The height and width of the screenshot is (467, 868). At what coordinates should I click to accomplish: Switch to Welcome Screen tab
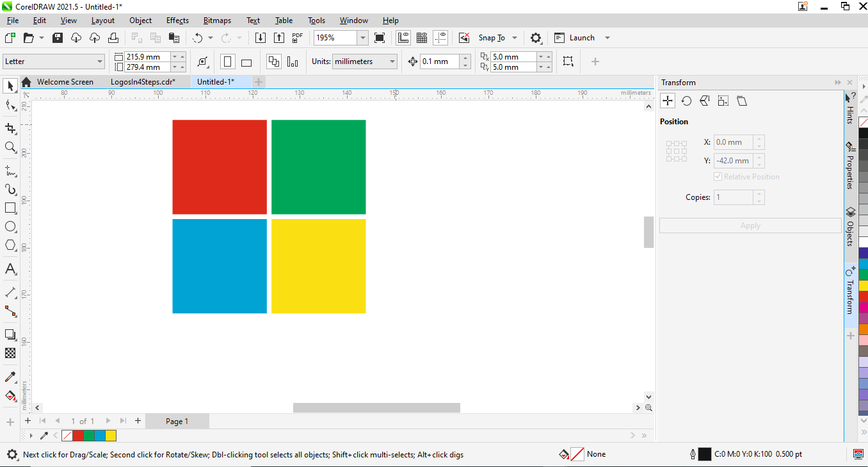click(65, 82)
